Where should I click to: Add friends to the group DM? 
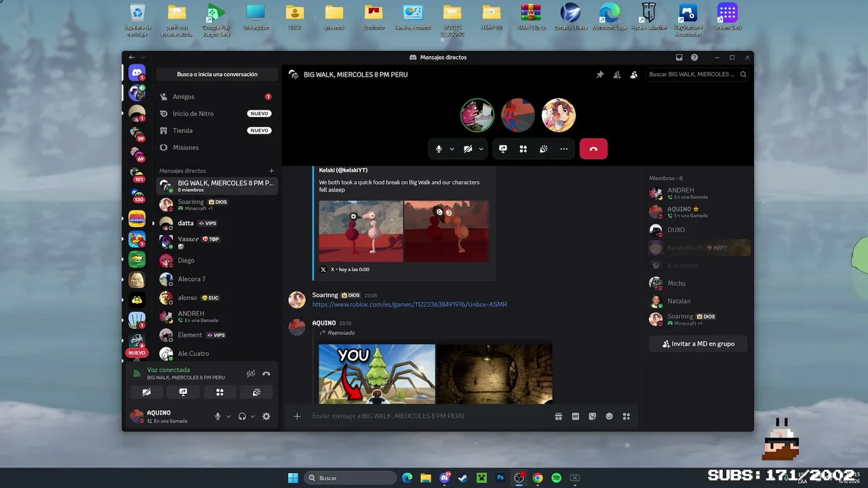616,75
